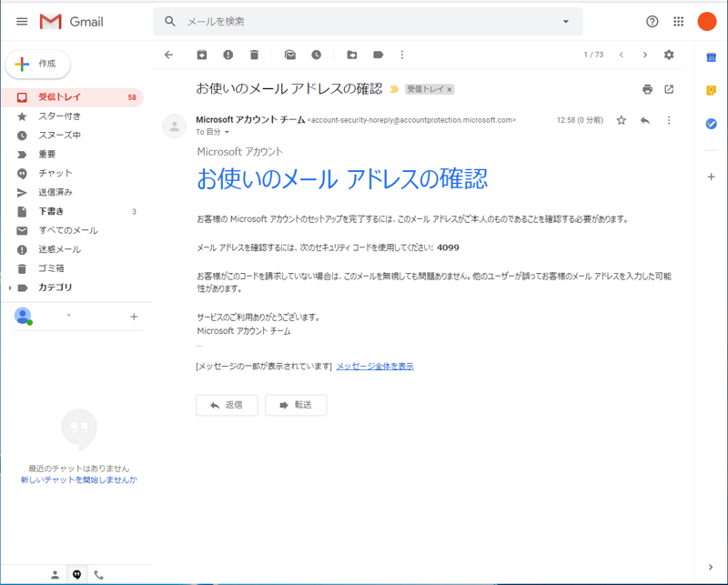Snooze this email with clock icon
Viewport: 728px width, 585px height.
[316, 55]
